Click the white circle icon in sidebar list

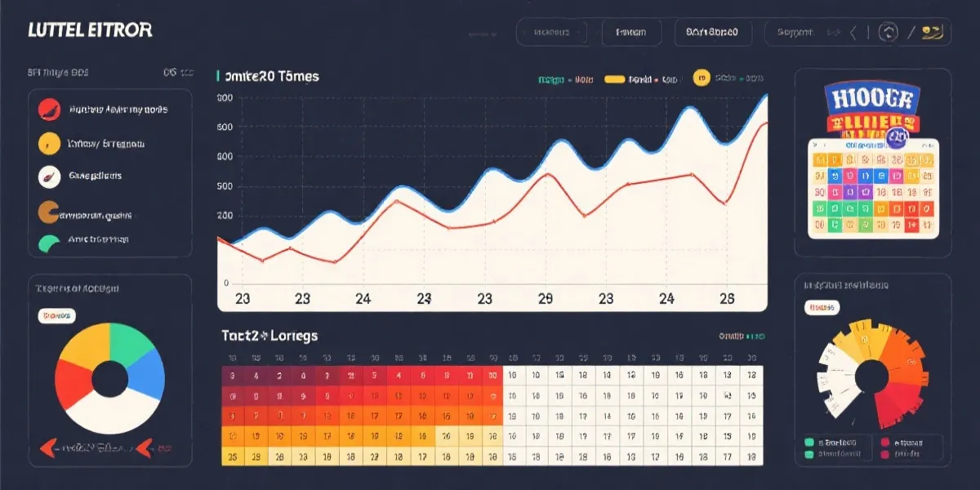[49, 176]
